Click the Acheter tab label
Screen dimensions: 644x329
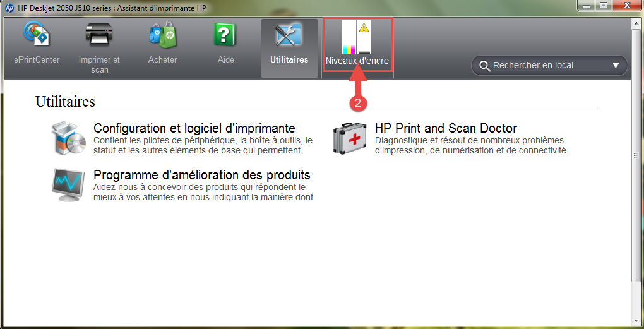(x=163, y=60)
